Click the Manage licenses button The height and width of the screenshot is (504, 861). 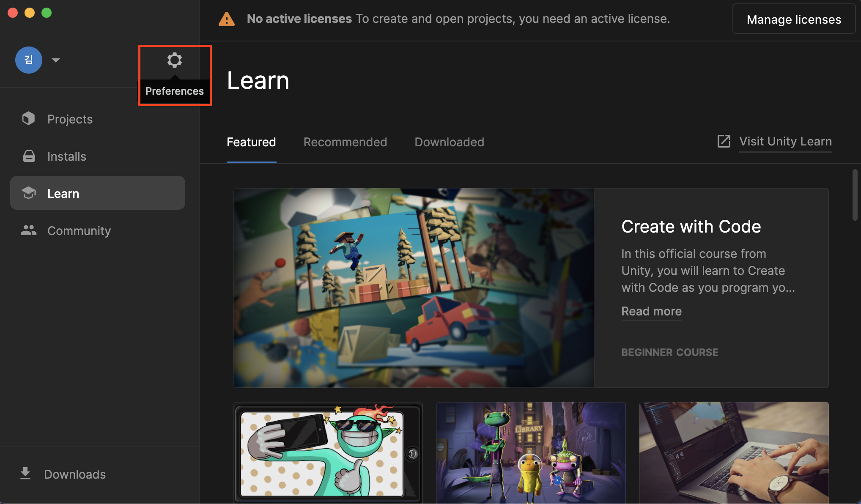(x=794, y=19)
